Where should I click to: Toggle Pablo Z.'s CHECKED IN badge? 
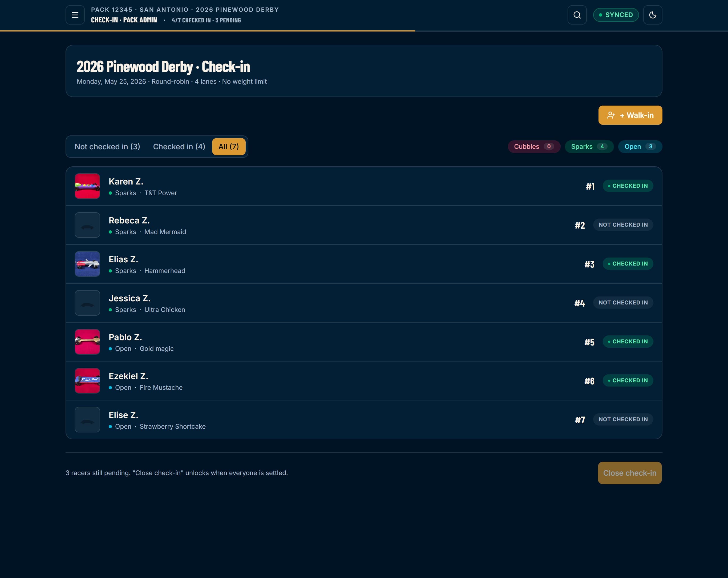coord(628,342)
